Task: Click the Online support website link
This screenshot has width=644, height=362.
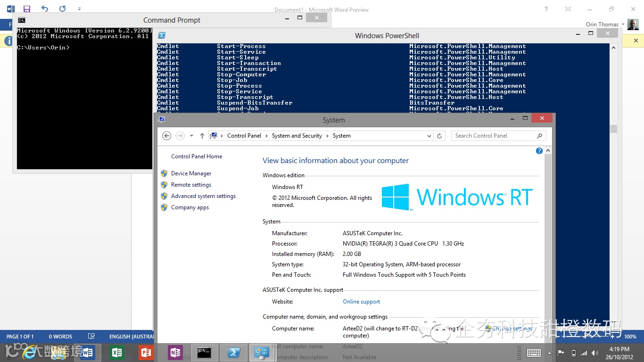Action: click(x=361, y=302)
